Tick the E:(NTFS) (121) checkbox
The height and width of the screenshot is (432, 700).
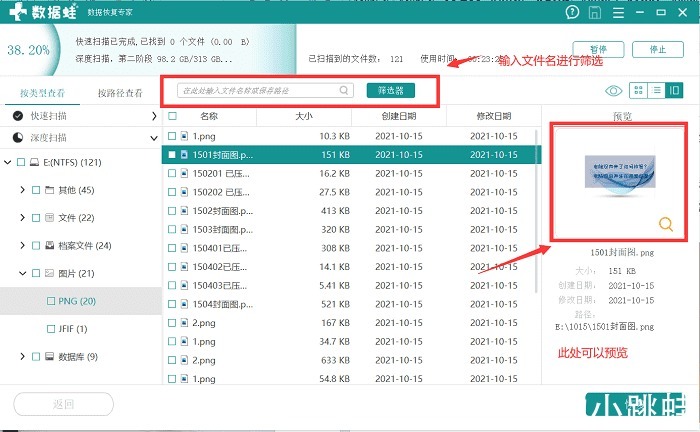[x=21, y=162]
